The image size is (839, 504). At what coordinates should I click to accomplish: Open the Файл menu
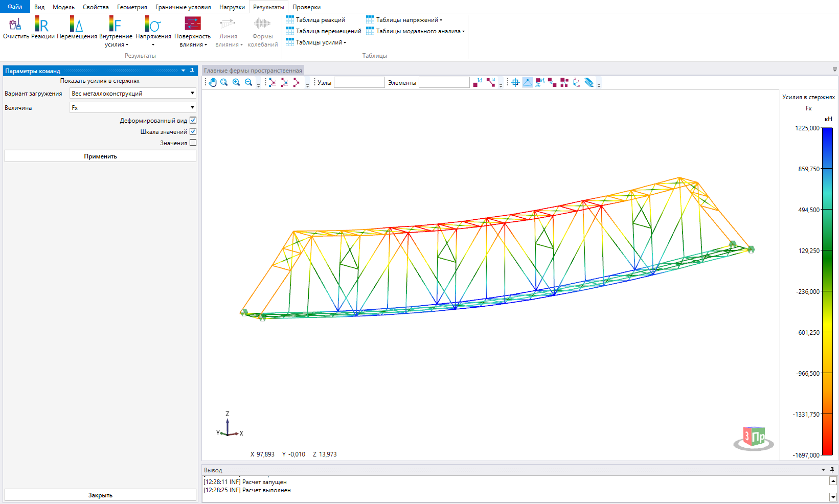15,7
